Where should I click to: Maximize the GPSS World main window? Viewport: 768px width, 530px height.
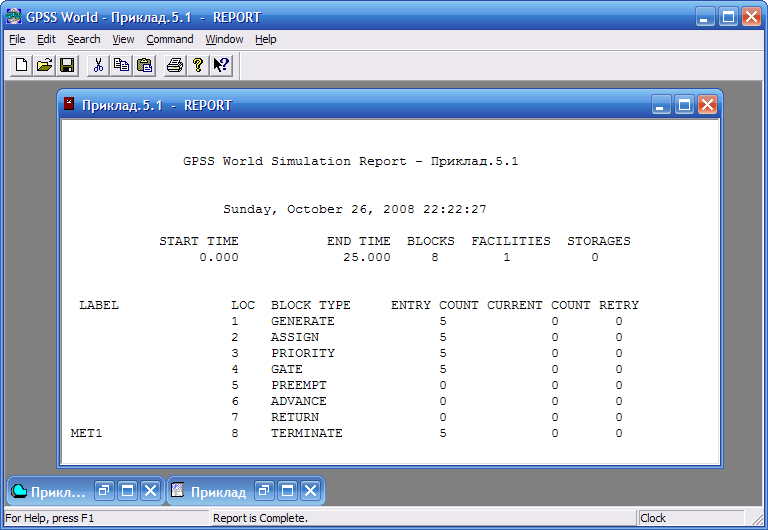click(x=728, y=17)
